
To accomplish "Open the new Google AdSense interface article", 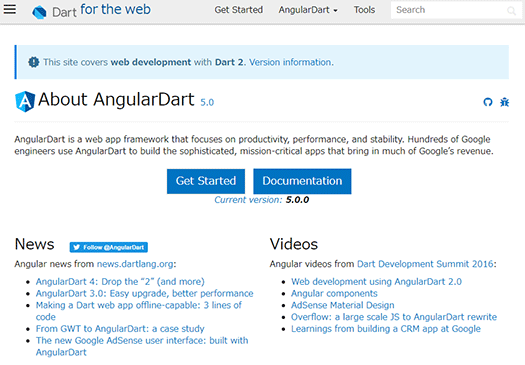I will point(142,346).
